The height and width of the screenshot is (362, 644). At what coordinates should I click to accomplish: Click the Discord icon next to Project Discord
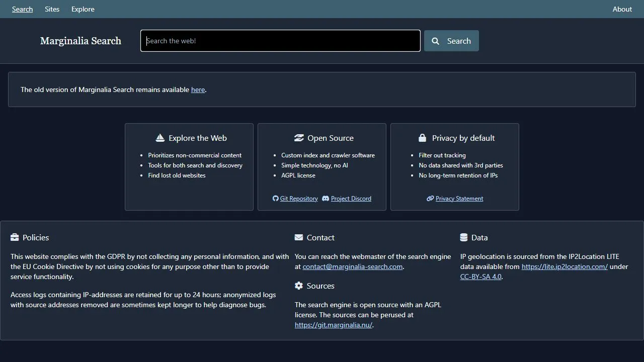326,199
